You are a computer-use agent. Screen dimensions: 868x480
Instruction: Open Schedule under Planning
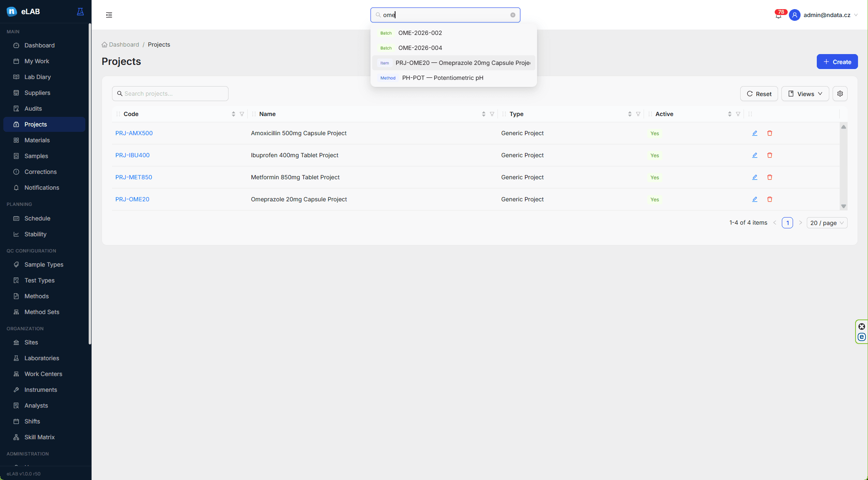coord(44,218)
